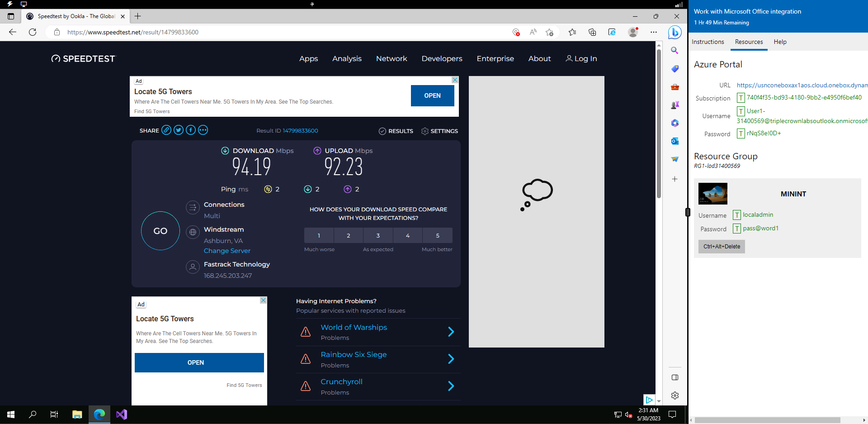This screenshot has height=424, width=868.
Task: Click the Speedtest logo
Action: click(x=84, y=58)
